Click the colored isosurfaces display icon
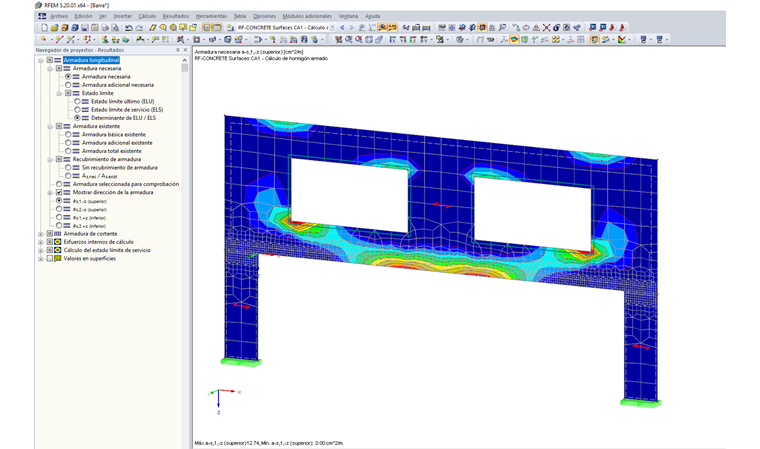The width and height of the screenshot is (760, 449). click(x=514, y=40)
